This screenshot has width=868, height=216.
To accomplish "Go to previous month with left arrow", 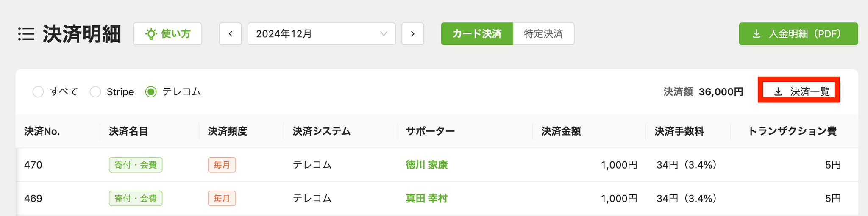I will (231, 34).
